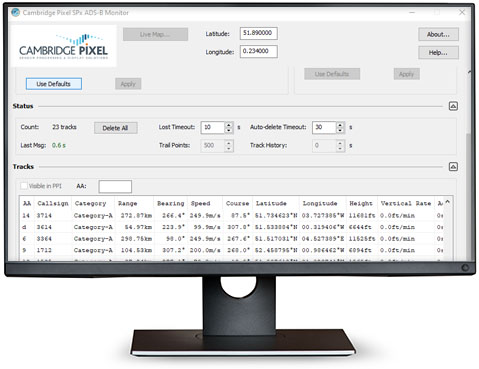Click the AA filter input box
Image resolution: width=479 pixels, height=369 pixels.
[x=115, y=187]
